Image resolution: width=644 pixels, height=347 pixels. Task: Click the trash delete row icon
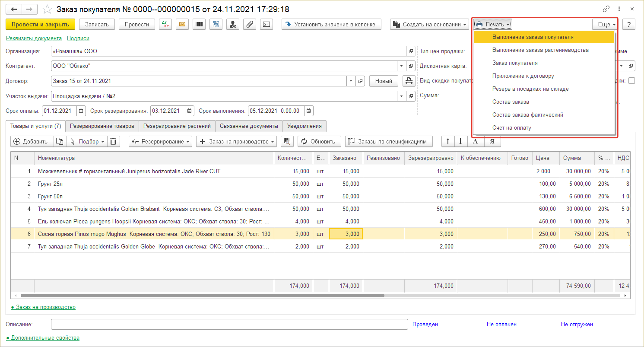[x=113, y=141]
